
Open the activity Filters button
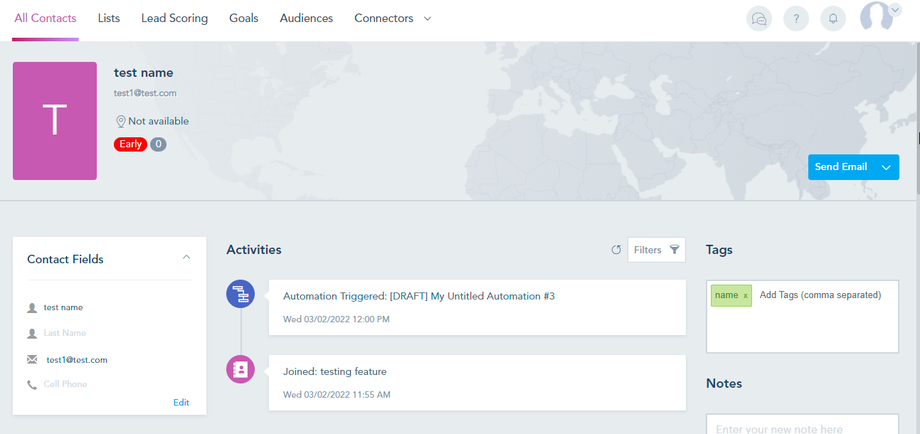(656, 250)
